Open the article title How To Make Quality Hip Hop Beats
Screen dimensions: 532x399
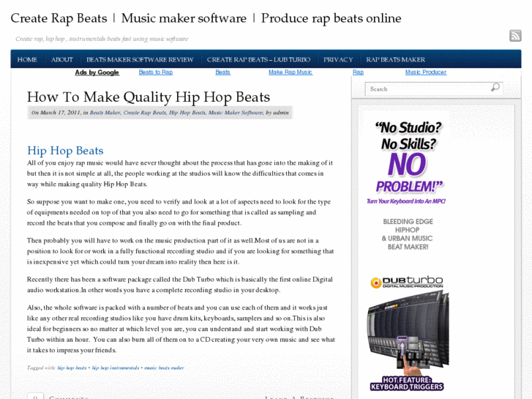149,97
